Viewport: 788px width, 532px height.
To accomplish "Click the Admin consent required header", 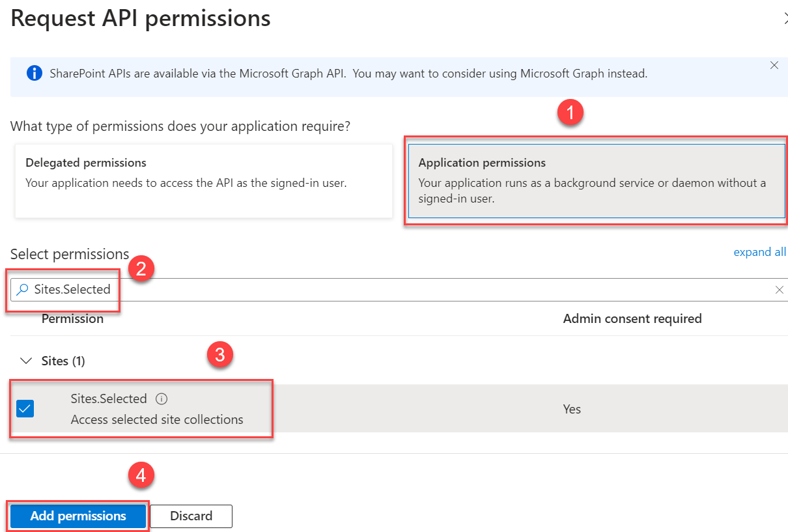I will (632, 318).
